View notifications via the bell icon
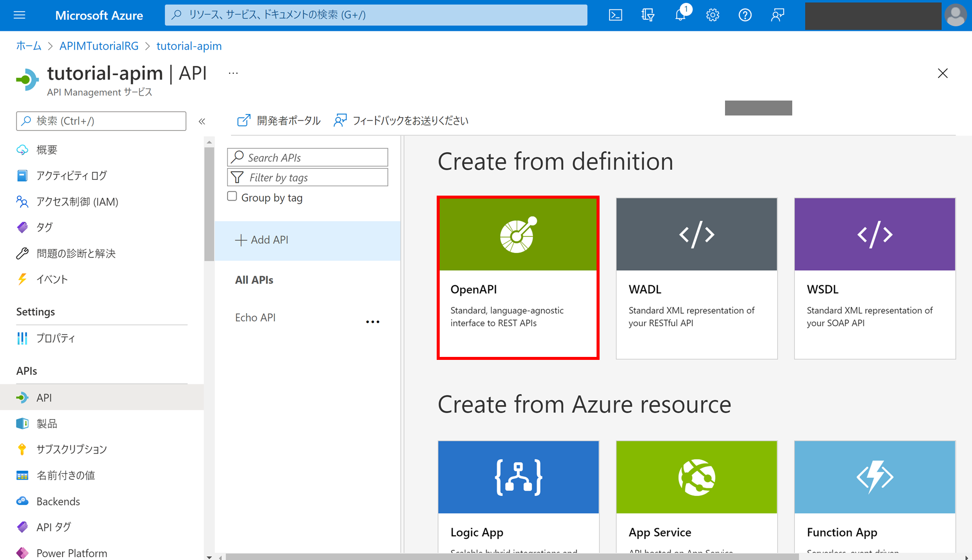 680,15
